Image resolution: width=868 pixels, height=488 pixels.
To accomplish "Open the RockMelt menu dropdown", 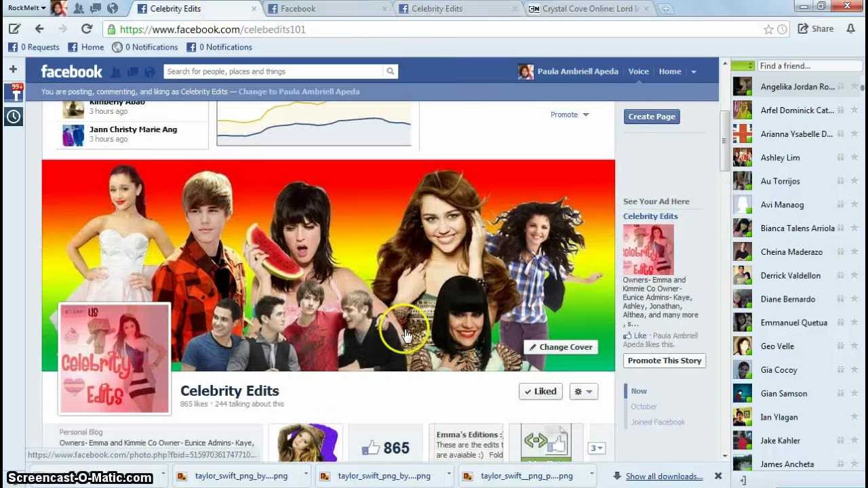I will (x=27, y=8).
